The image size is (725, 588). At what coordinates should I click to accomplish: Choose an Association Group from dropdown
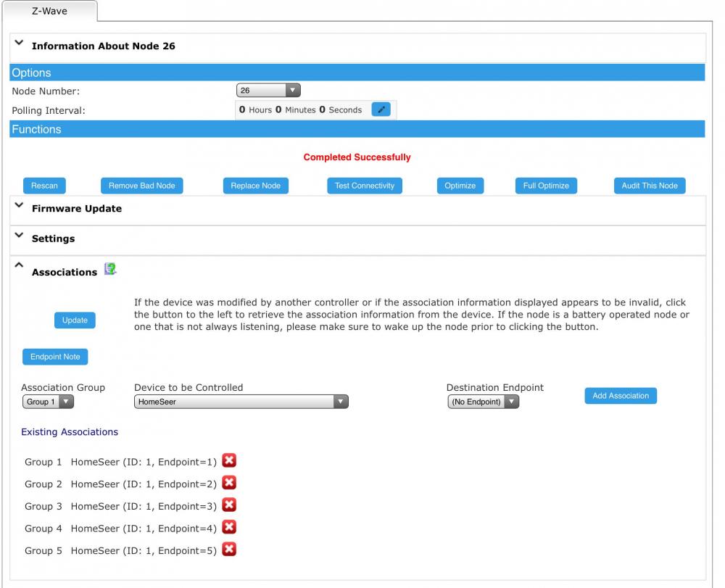coord(48,402)
